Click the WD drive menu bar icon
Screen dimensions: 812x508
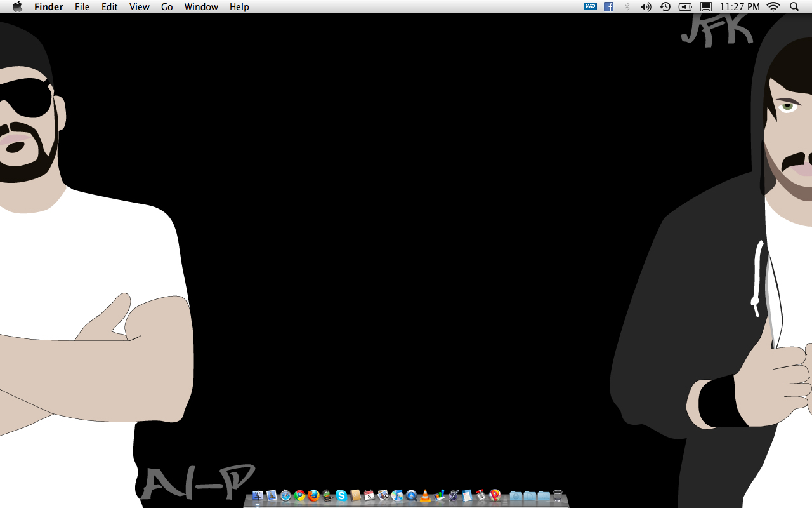pos(590,6)
